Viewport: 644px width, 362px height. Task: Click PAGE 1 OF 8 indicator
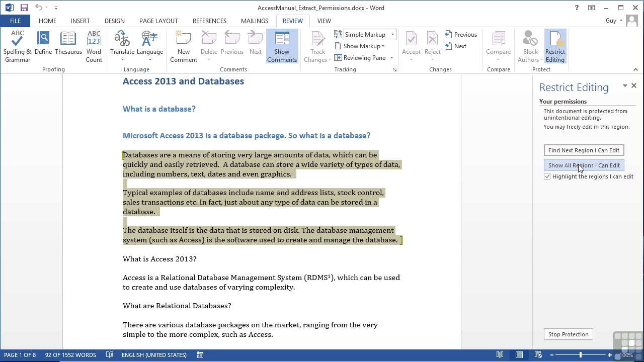(x=20, y=355)
